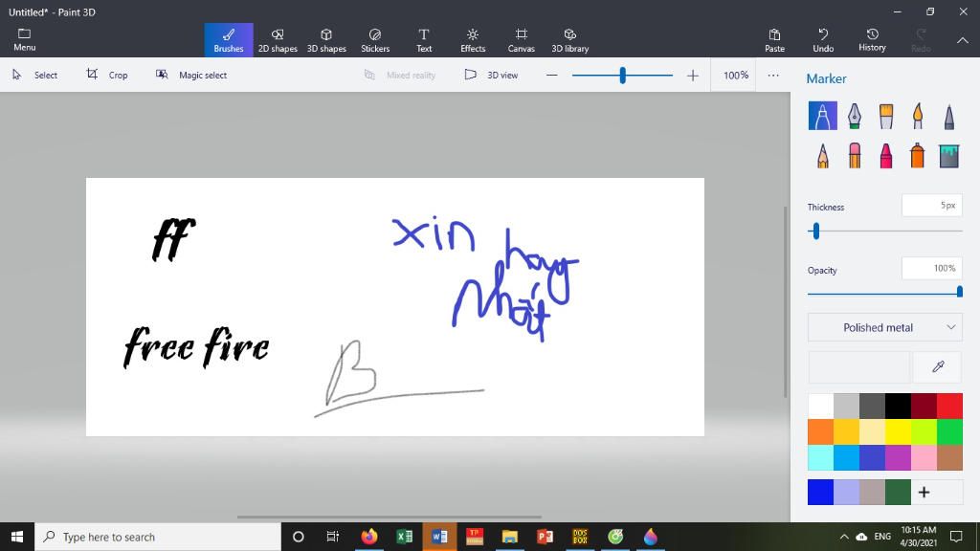Select the Marker brush
The image size is (980, 551).
[822, 116]
